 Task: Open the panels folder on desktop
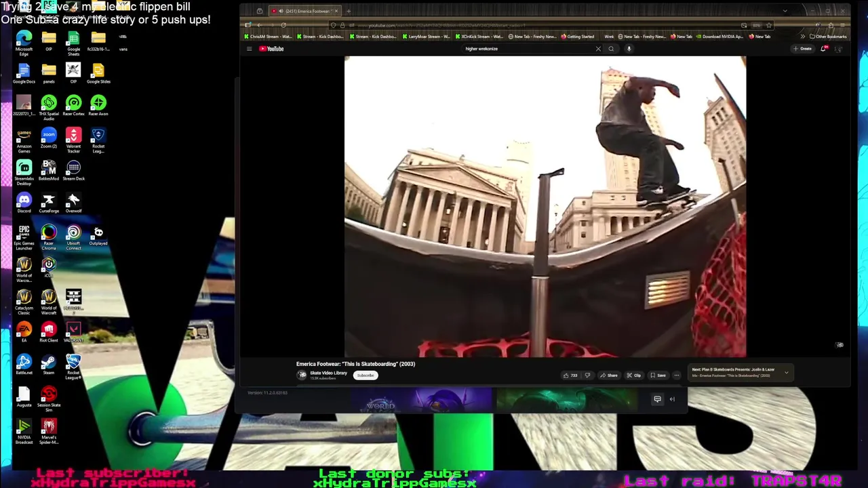pos(49,73)
